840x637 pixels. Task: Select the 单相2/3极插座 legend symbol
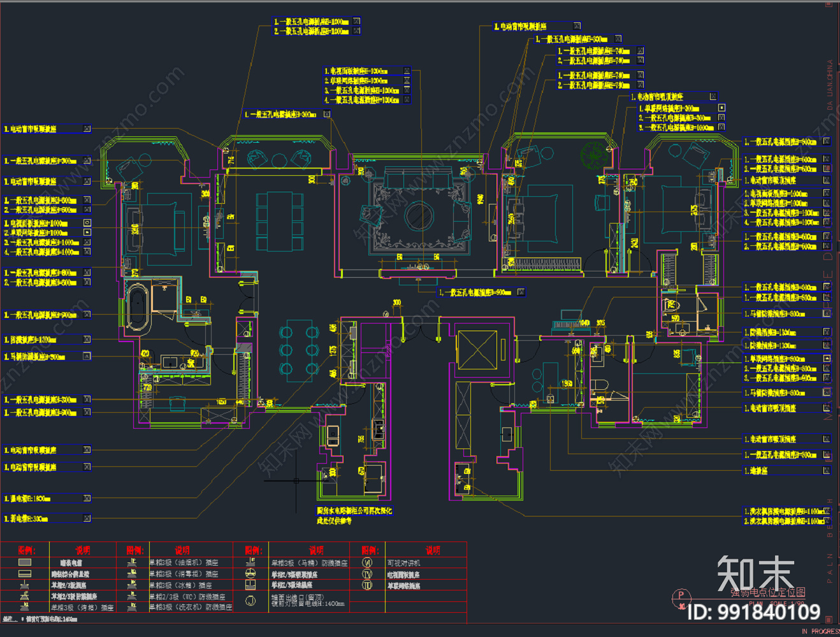pyautogui.click(x=24, y=585)
